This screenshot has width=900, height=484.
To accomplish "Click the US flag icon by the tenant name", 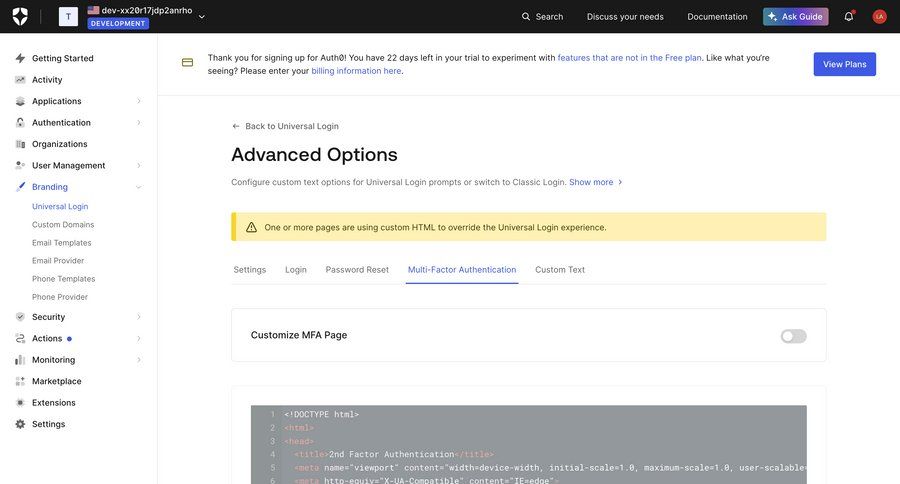I will pyautogui.click(x=93, y=10).
